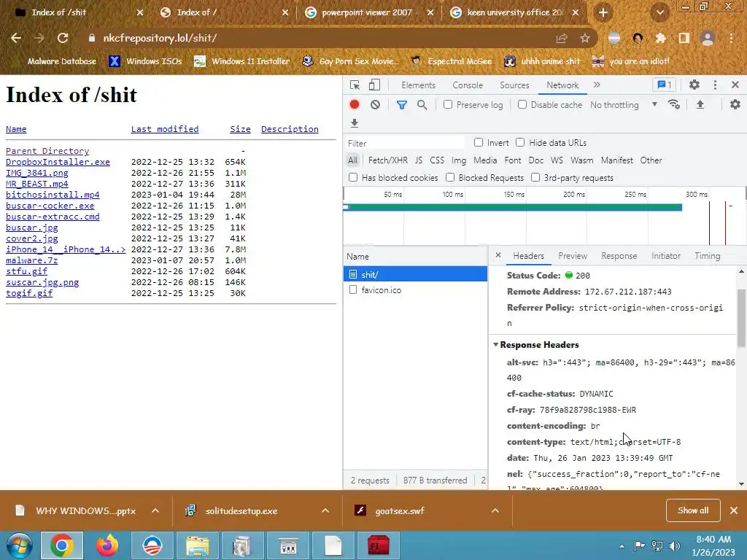Viewport: 747px width, 560px height.
Task: Open file explorer on taskbar
Action: (197, 545)
